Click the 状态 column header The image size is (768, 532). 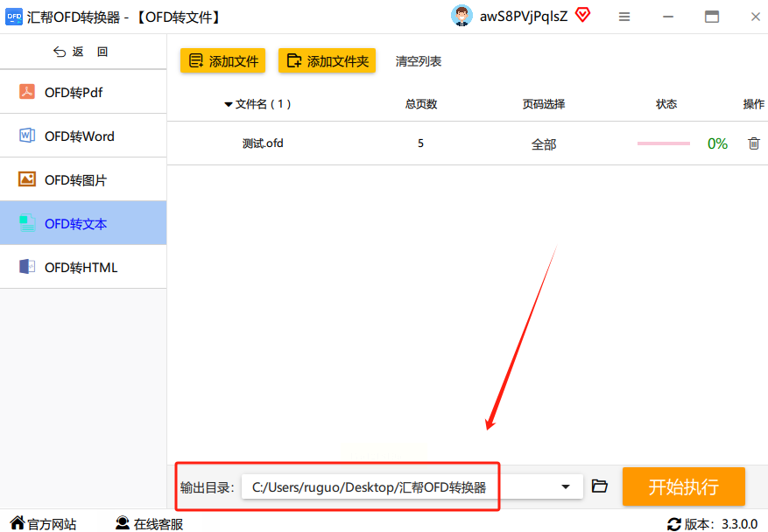coord(666,104)
